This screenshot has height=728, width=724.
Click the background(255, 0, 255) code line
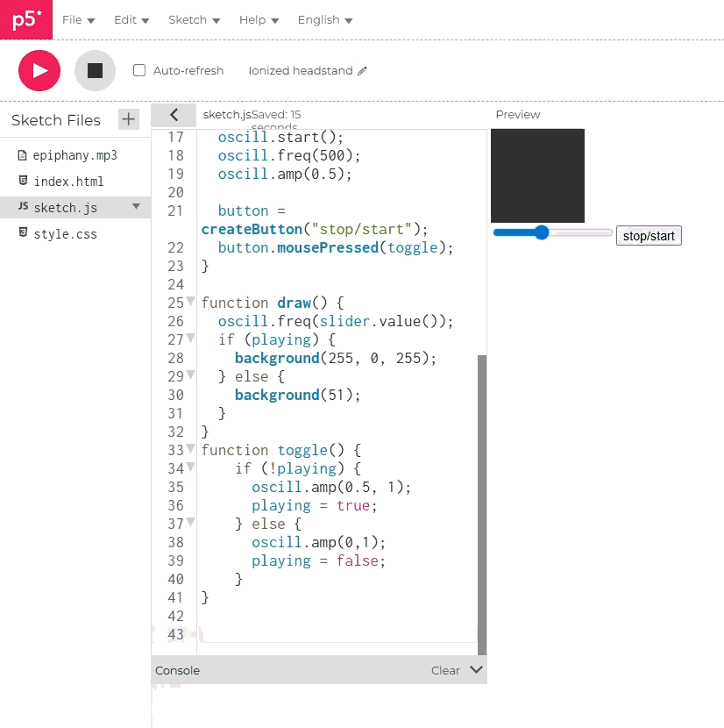click(x=336, y=358)
